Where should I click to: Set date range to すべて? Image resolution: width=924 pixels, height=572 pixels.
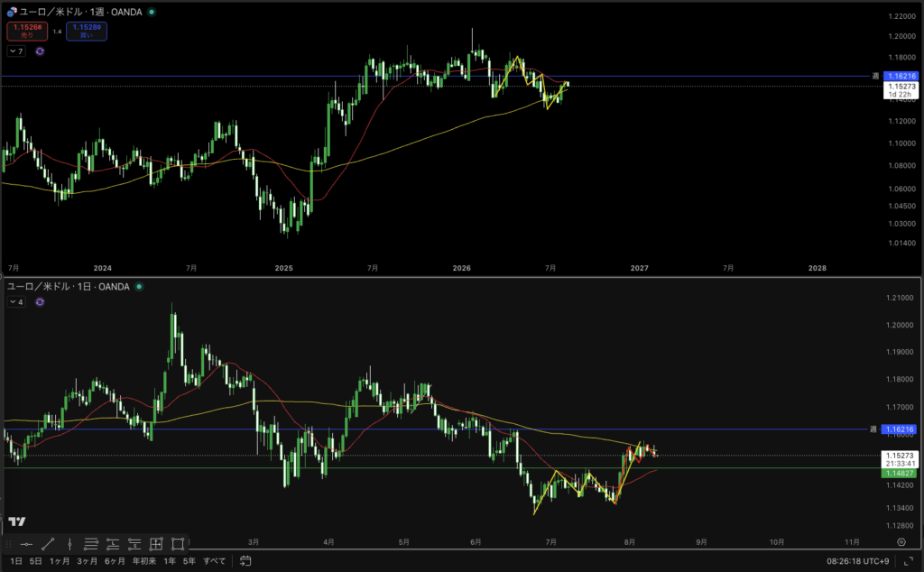click(x=215, y=561)
